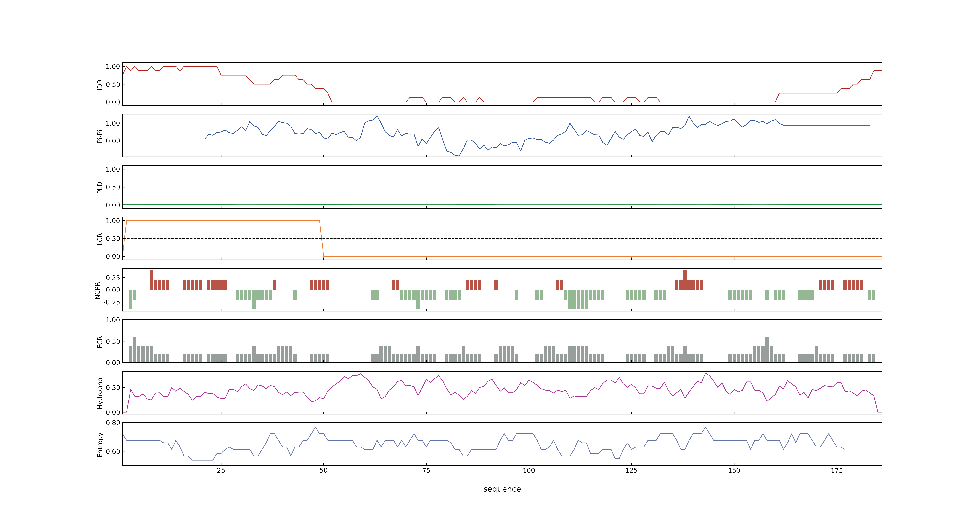Select the x-axis tick label 100
This screenshot has height=523, width=980.
[529, 470]
